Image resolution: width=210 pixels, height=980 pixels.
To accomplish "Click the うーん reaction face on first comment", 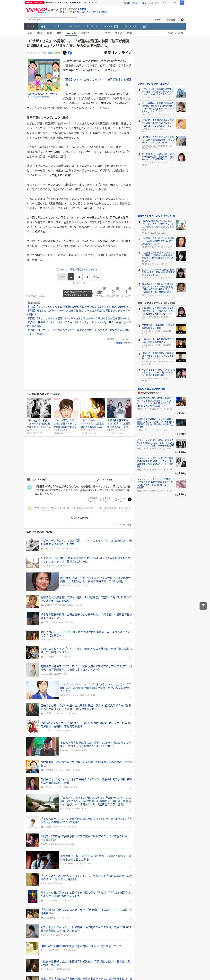I will (x=117, y=499).
